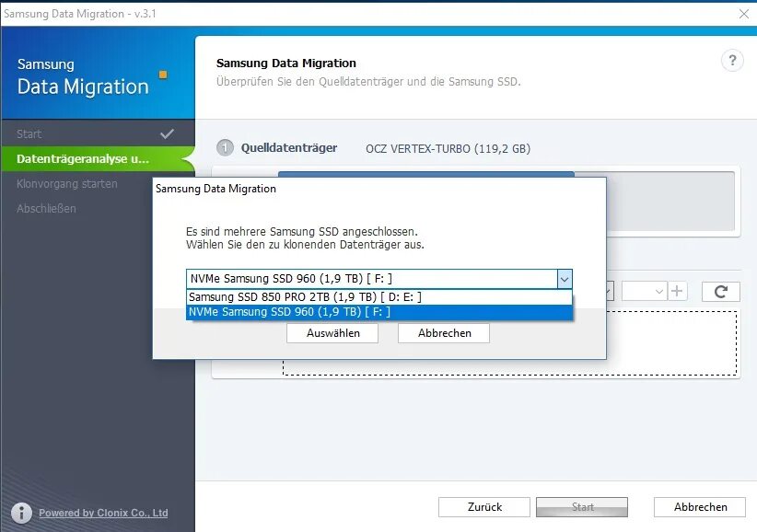Image resolution: width=757 pixels, height=532 pixels.
Task: Open the NVMe Samsung SSD 960 combo box
Action: pyautogui.click(x=379, y=279)
